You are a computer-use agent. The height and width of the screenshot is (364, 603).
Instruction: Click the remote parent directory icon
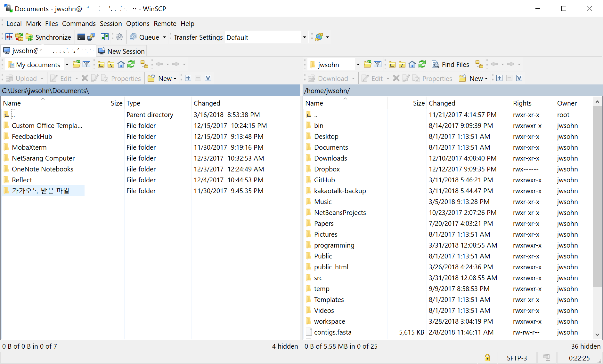[392, 64]
